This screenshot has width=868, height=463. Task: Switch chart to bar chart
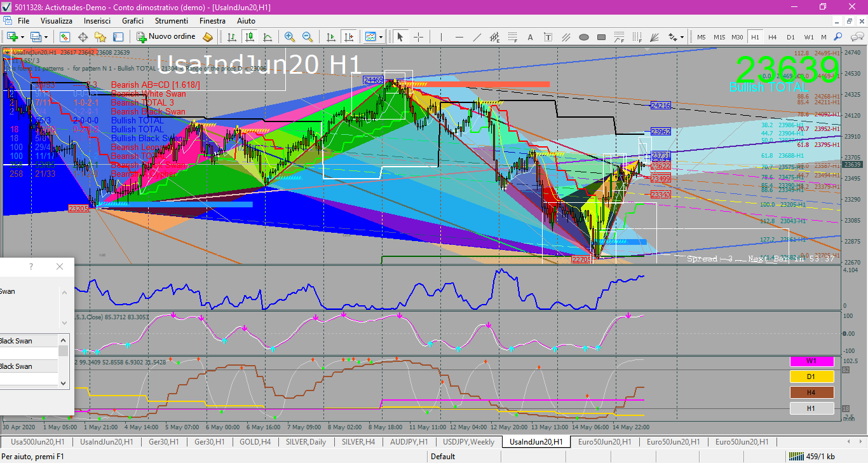click(232, 37)
